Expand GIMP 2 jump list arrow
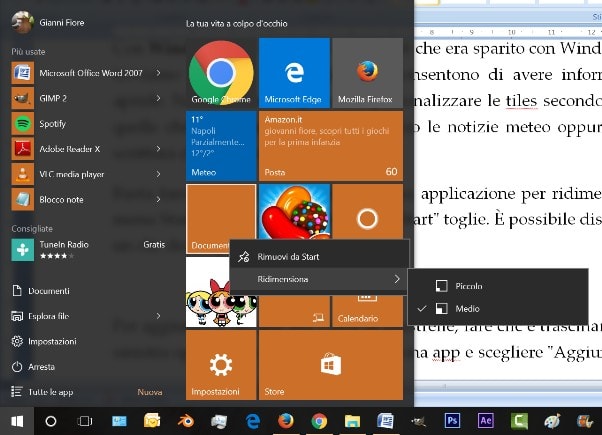The width and height of the screenshot is (602, 435). (158, 98)
